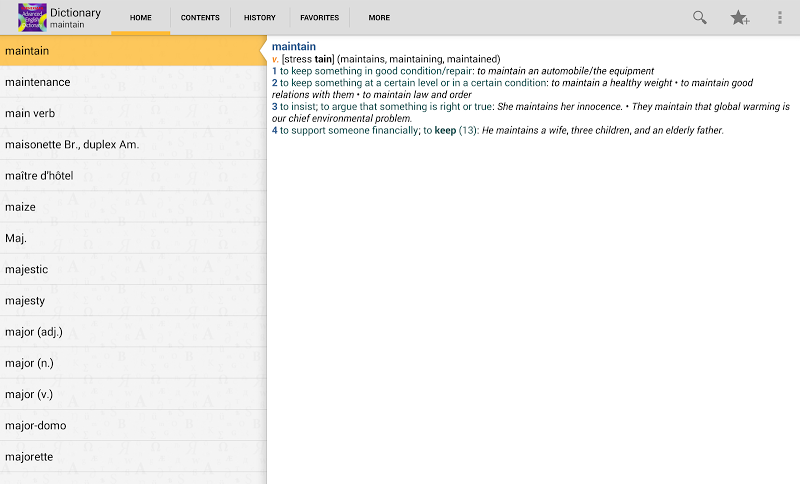Open the MORE tab
The image size is (800, 484).
click(379, 17)
